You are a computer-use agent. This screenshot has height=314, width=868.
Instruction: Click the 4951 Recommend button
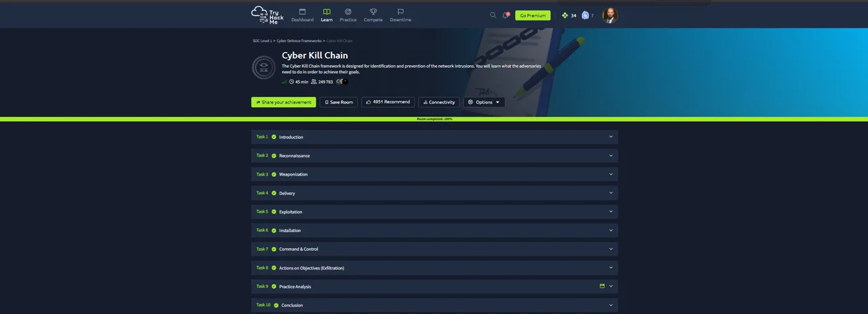388,102
